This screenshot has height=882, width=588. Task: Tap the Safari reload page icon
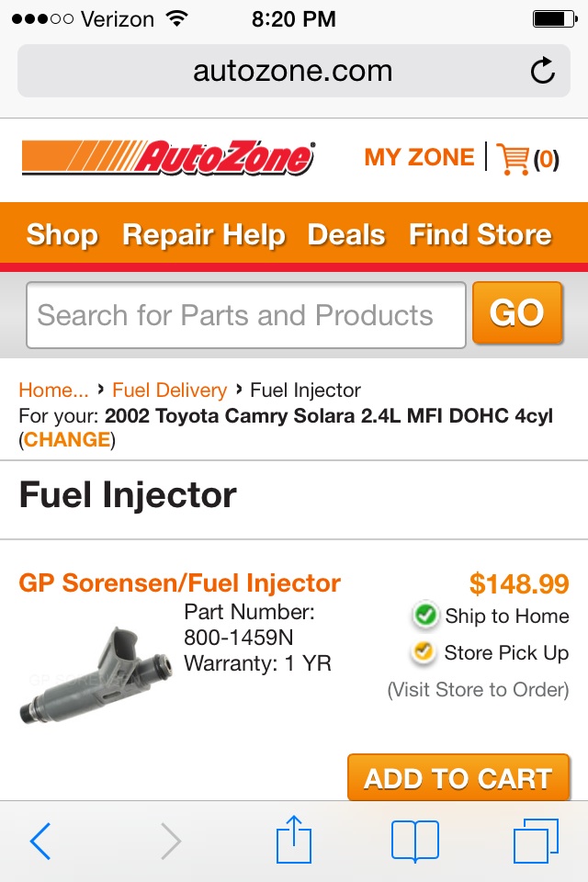(542, 71)
